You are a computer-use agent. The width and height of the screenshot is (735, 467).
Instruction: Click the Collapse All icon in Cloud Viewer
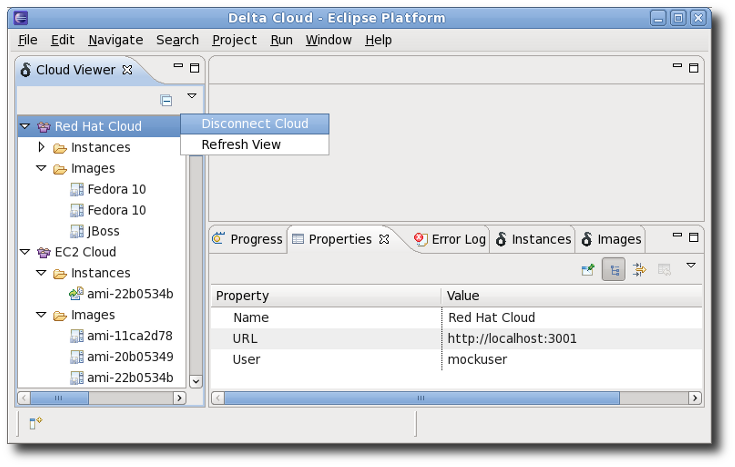coord(166,100)
